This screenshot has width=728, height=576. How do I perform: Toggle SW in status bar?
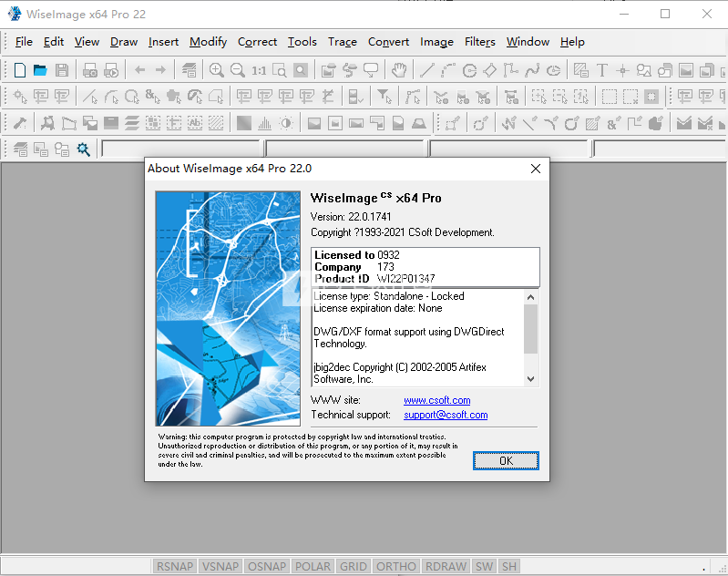[484, 567]
